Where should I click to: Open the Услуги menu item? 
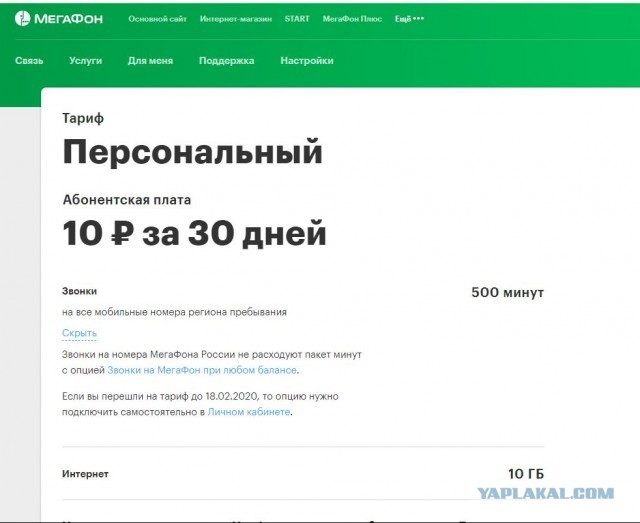click(x=86, y=60)
